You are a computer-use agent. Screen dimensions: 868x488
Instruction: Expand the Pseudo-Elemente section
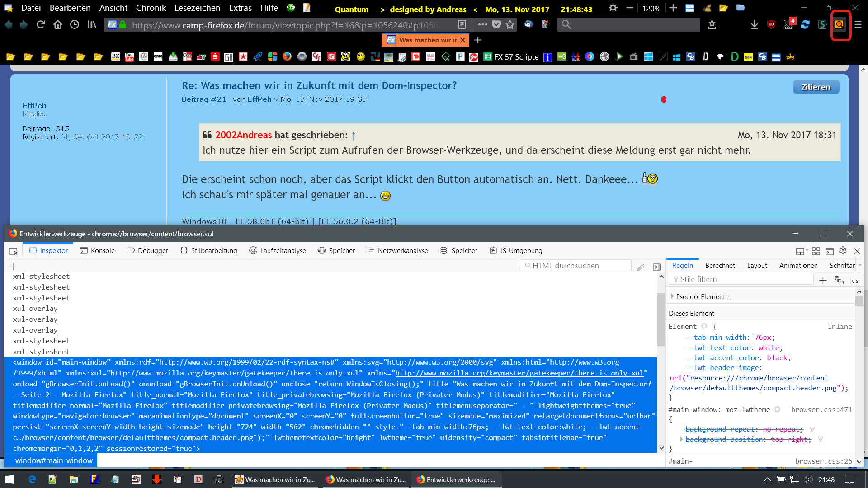(672, 296)
